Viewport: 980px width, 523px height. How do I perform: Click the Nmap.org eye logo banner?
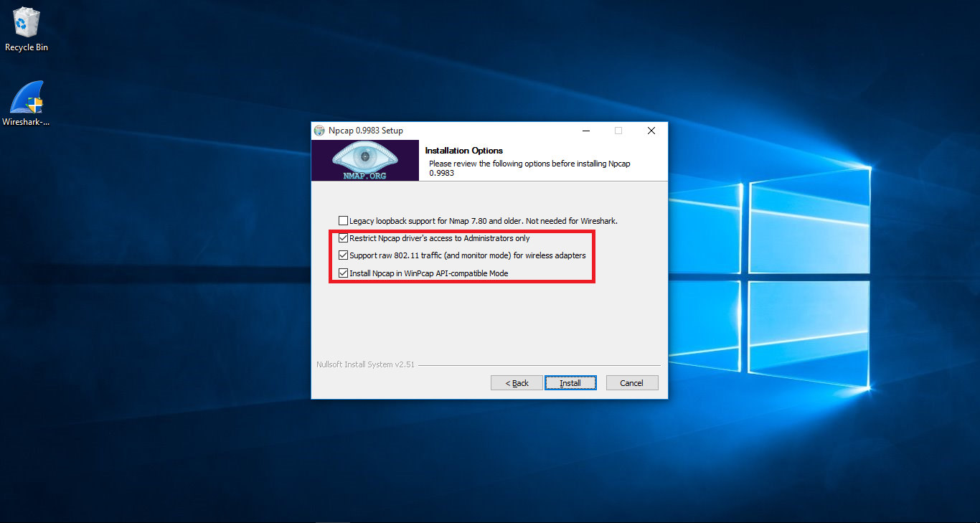(x=365, y=160)
